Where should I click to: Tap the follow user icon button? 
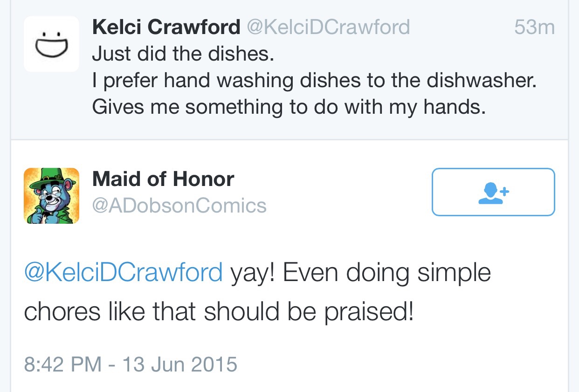pos(493,192)
